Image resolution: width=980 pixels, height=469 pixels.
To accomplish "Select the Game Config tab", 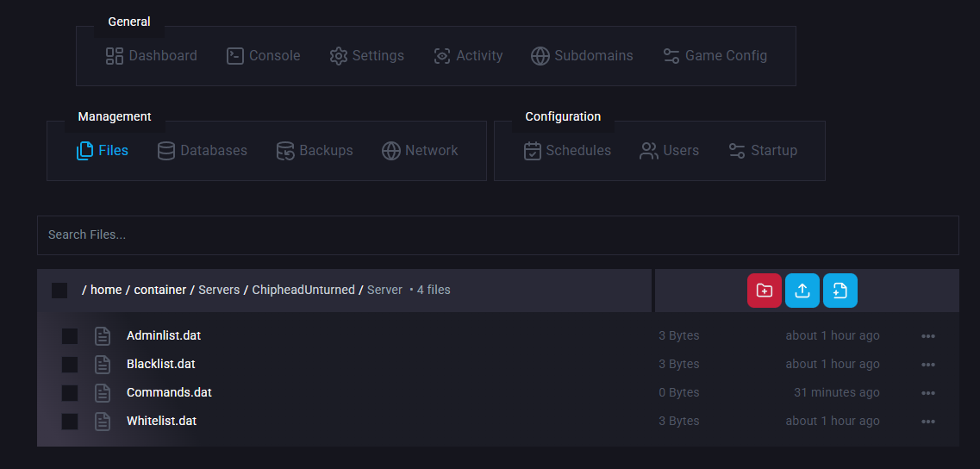I will [715, 56].
